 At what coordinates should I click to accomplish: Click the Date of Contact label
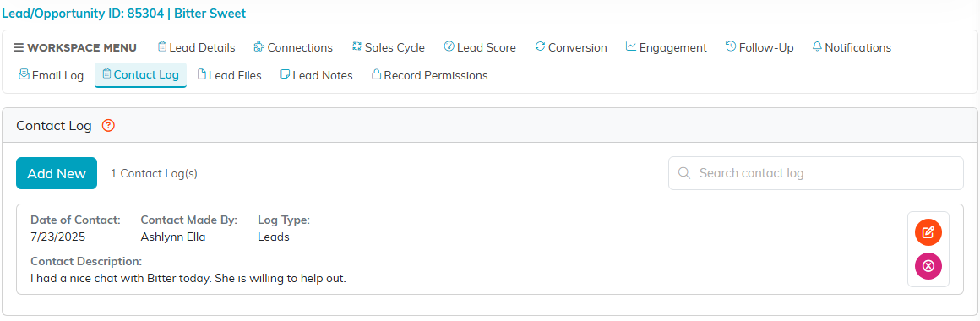pos(75,220)
